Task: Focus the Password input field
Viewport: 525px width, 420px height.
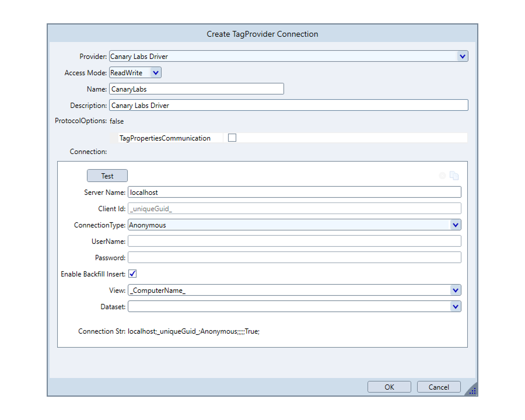Action: coord(294,257)
